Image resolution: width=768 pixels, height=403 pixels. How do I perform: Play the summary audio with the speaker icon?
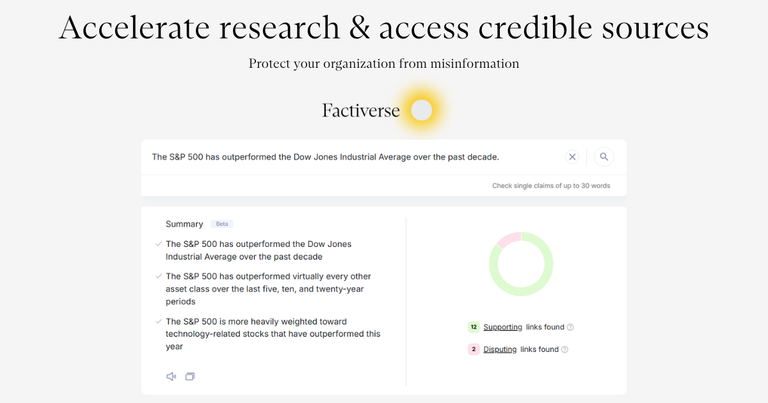pyautogui.click(x=171, y=377)
